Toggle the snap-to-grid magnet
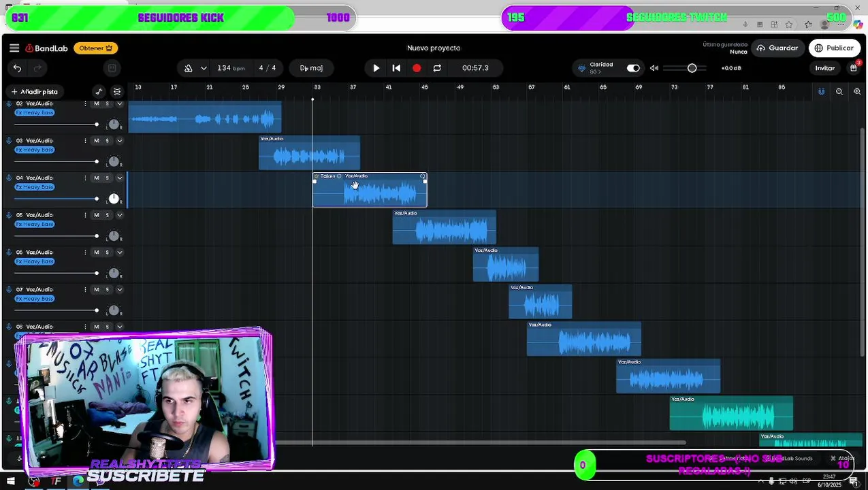The image size is (868, 490). point(821,91)
